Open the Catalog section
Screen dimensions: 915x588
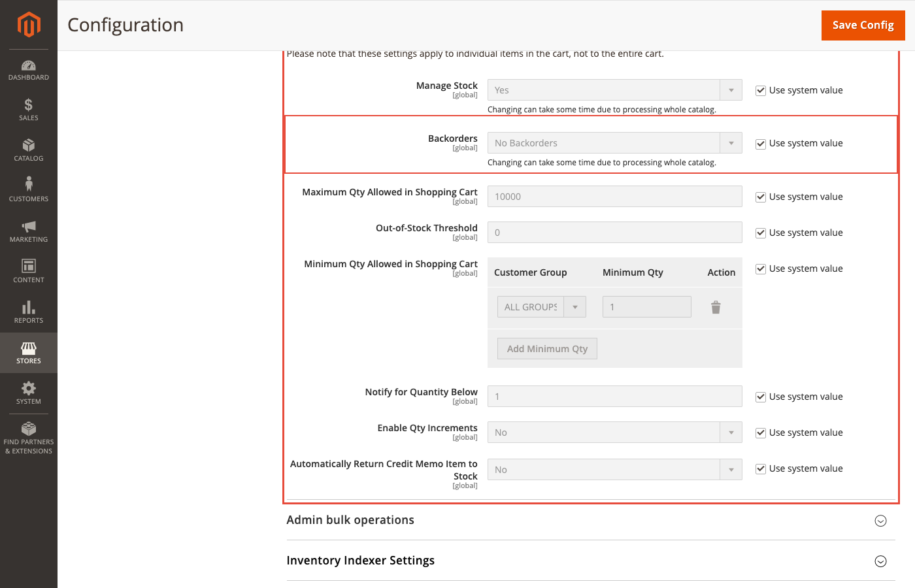(28, 149)
